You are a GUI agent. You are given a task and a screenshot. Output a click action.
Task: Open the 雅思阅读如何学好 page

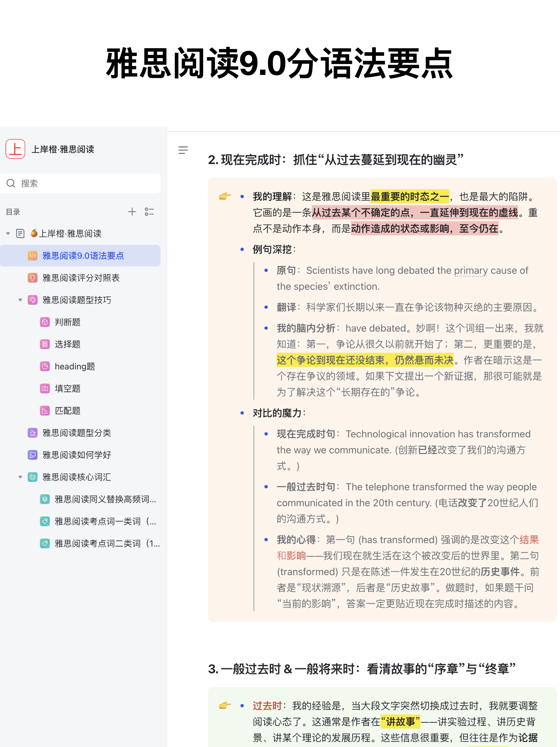point(76,455)
